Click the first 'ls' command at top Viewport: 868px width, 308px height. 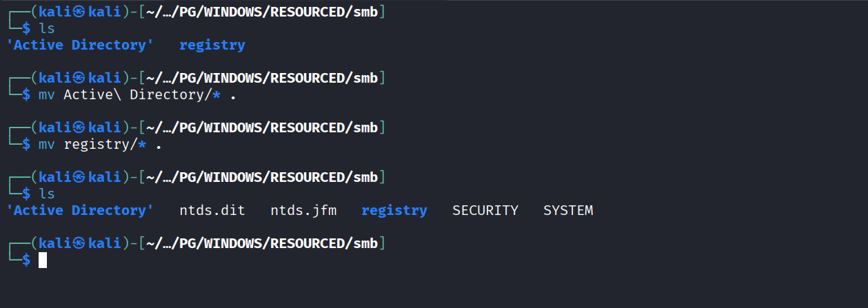coord(47,29)
